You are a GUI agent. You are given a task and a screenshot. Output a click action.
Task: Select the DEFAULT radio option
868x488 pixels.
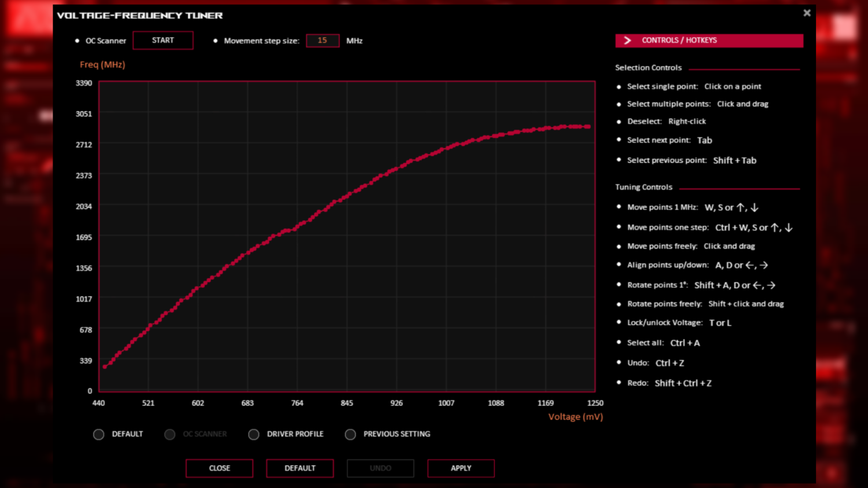(99, 434)
